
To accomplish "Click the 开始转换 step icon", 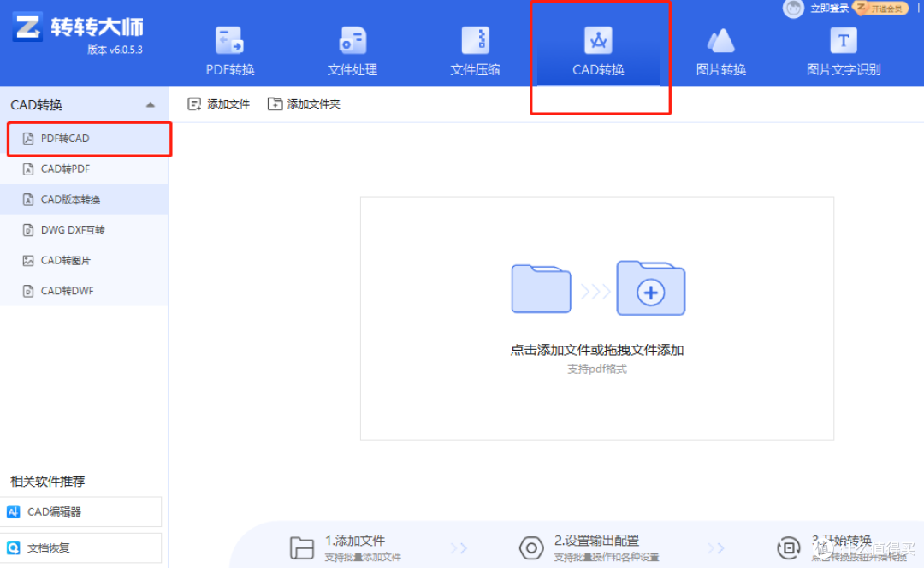I will point(789,548).
